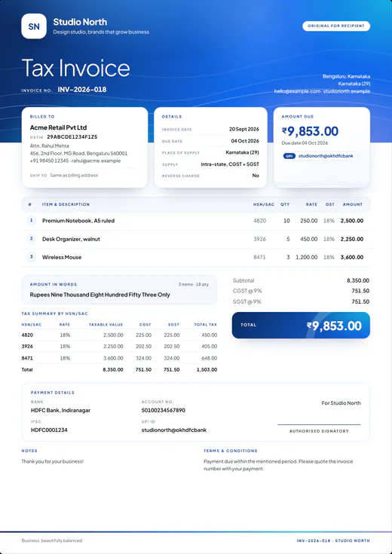Click the Tax Invoice heading
392x554 pixels.
tap(75, 68)
